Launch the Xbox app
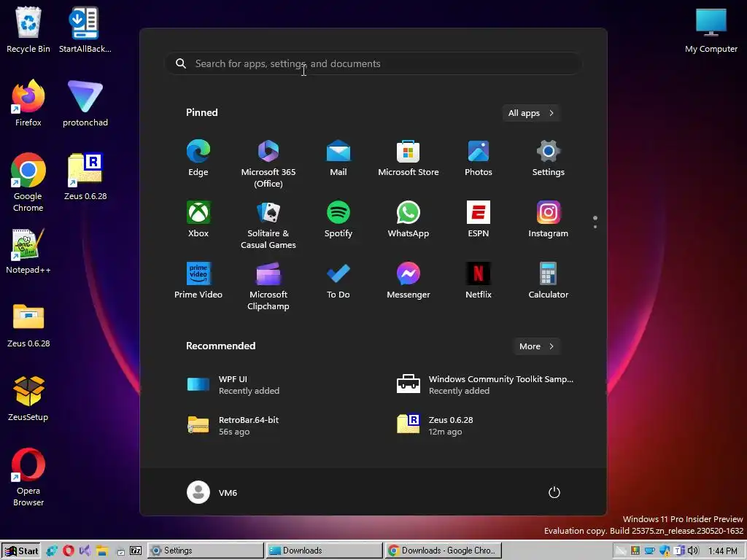This screenshot has height=560, width=747. pos(198,219)
